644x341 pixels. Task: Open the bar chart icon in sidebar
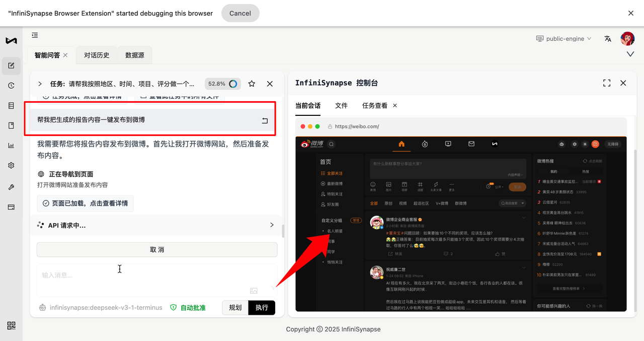tap(11, 146)
